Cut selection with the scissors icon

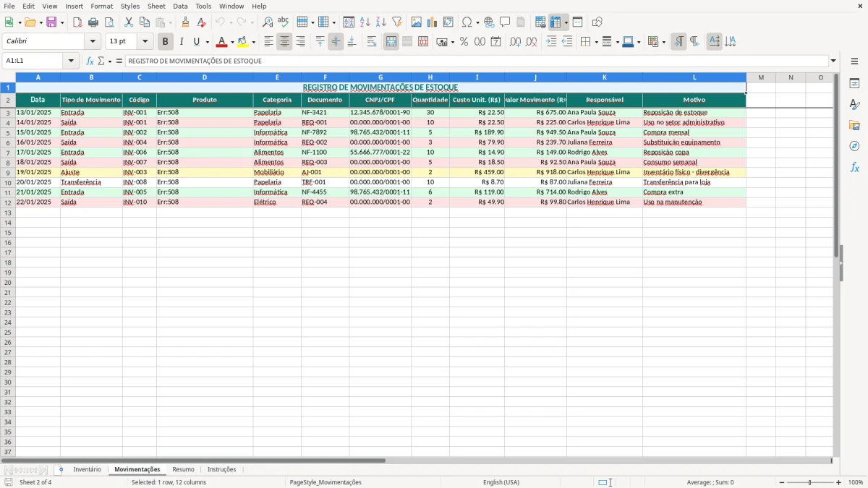pyautogui.click(x=129, y=22)
